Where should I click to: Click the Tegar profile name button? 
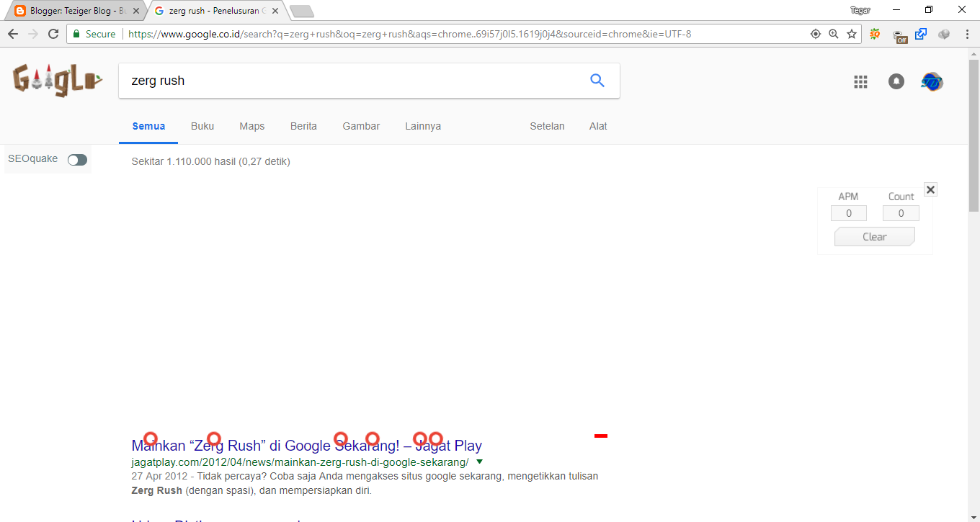pyautogui.click(x=860, y=10)
